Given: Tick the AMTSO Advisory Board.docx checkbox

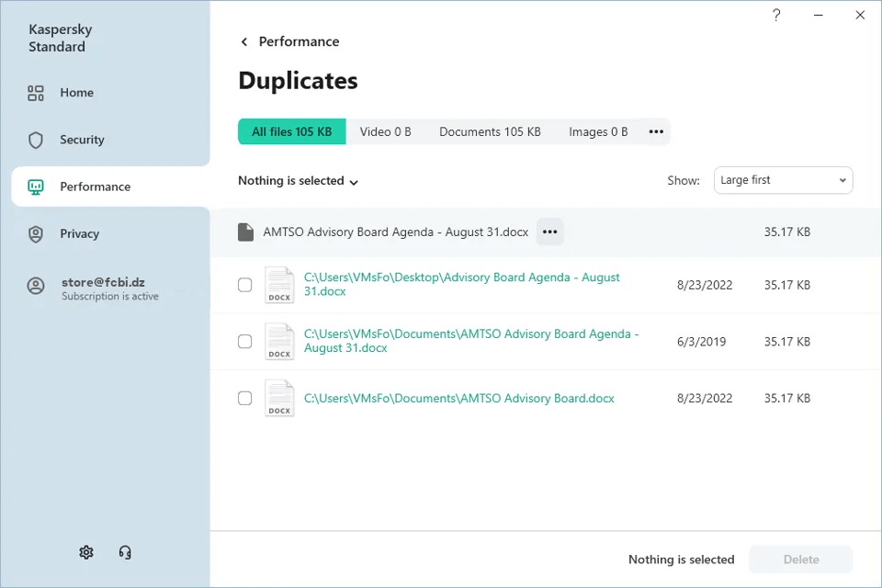Looking at the screenshot, I should point(245,398).
